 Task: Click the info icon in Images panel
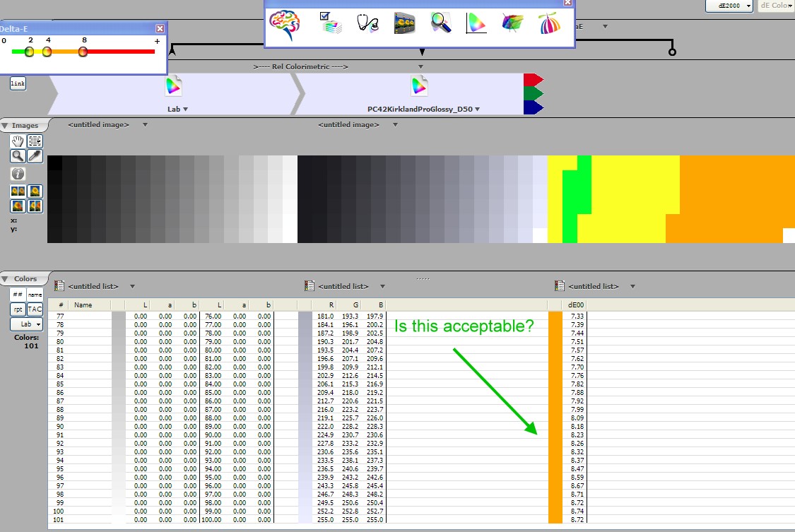click(18, 174)
